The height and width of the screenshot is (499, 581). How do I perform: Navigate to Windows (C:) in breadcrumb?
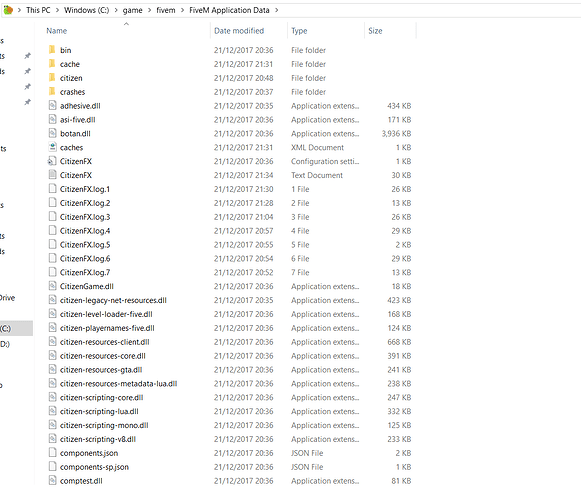click(x=86, y=10)
